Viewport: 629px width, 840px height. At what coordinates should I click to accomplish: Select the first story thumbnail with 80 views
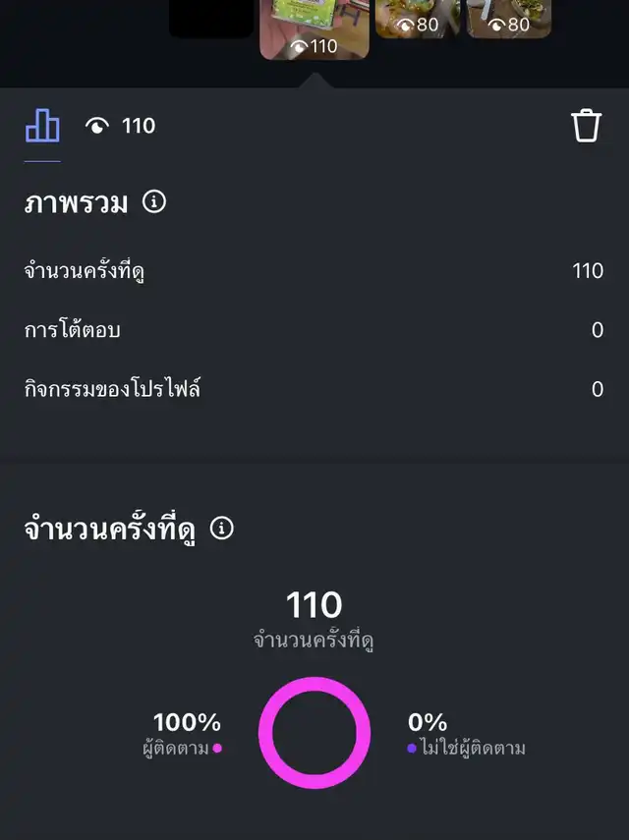click(x=418, y=19)
